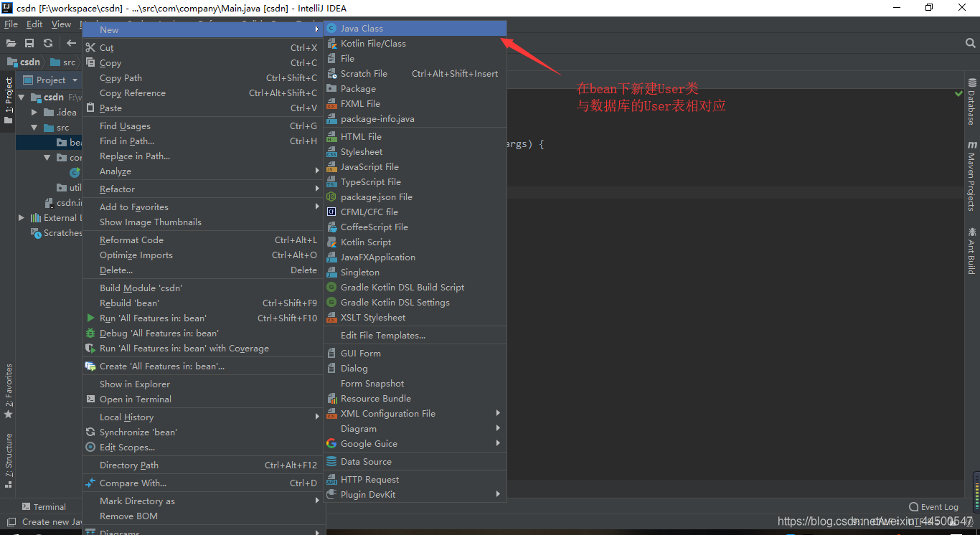Click the Save All toolbar icon

[x=29, y=43]
